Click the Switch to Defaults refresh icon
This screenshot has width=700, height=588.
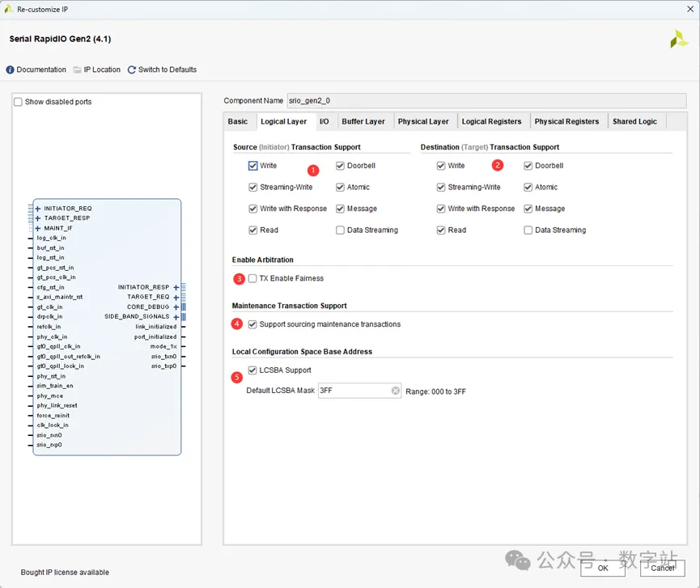point(132,70)
